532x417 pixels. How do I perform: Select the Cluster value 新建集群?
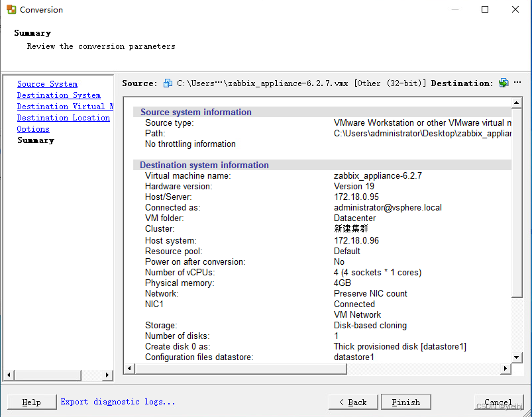coord(351,229)
